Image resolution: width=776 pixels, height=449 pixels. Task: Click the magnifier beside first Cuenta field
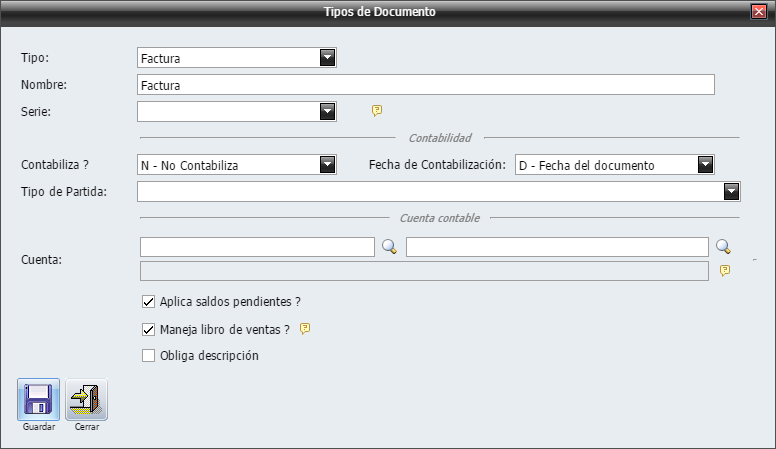point(389,247)
